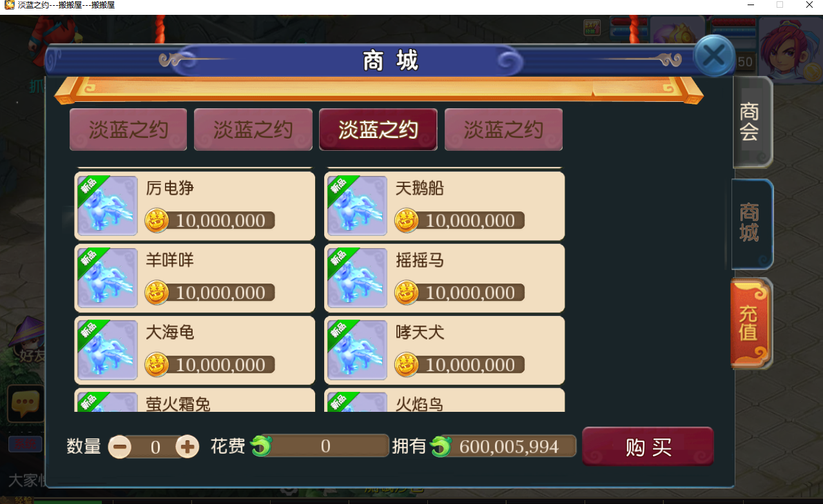Select the 天鹅船 mount icon
The height and width of the screenshot is (504, 823).
coord(357,206)
